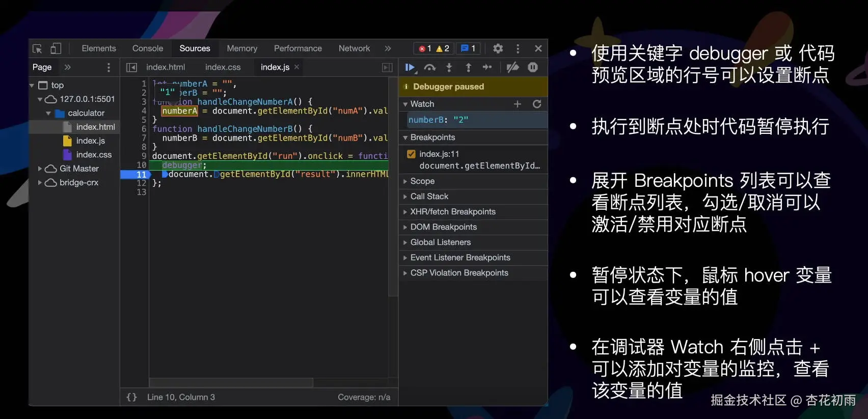Click the blue issues count badge
This screenshot has height=419, width=868.
pyautogui.click(x=468, y=48)
